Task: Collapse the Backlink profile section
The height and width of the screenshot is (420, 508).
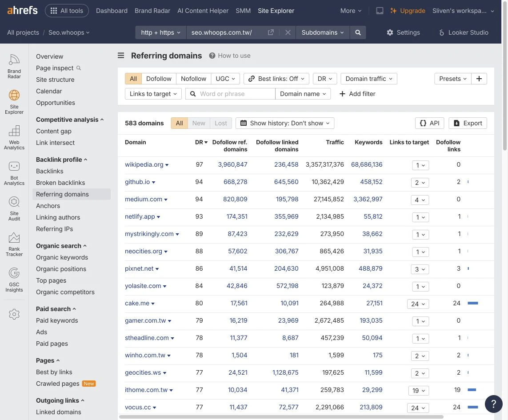Action: pyautogui.click(x=62, y=160)
